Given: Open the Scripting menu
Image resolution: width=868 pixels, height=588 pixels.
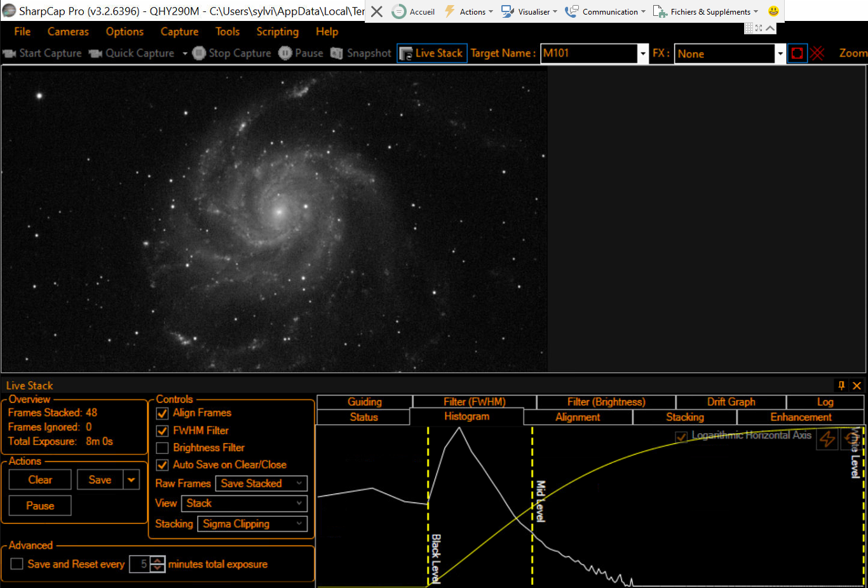Looking at the screenshot, I should (x=277, y=32).
